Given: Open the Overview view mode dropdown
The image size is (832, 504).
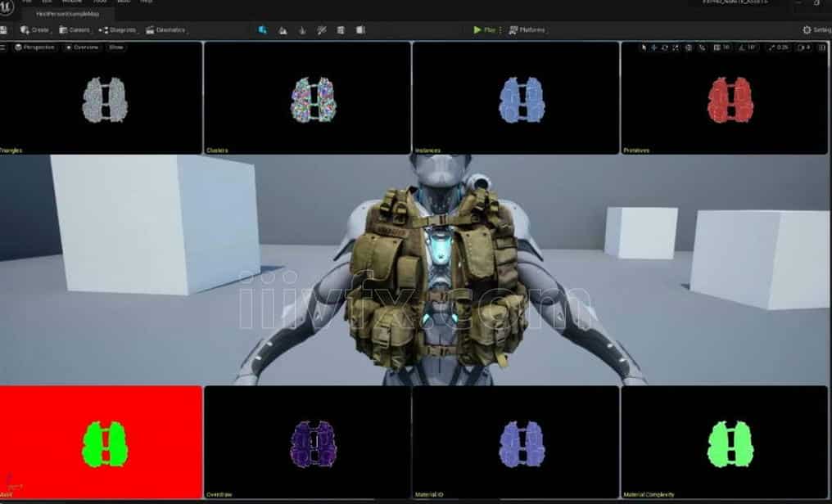Looking at the screenshot, I should tap(82, 47).
